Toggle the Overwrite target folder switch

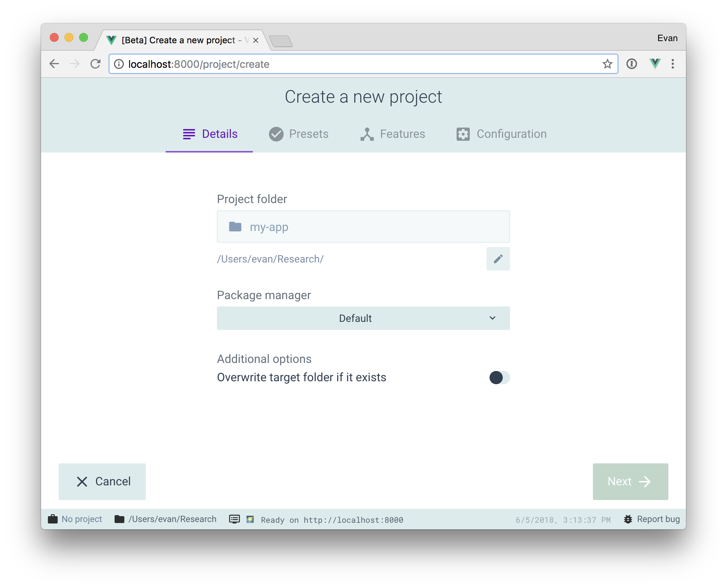498,377
